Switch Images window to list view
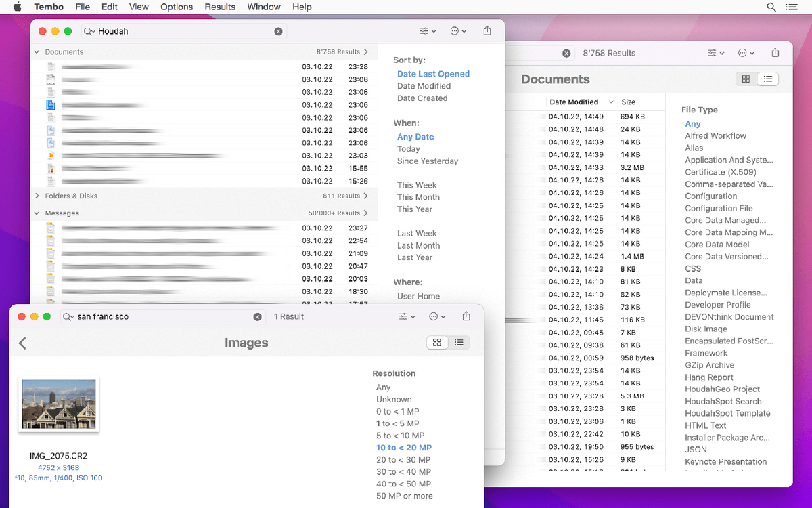 (459, 343)
